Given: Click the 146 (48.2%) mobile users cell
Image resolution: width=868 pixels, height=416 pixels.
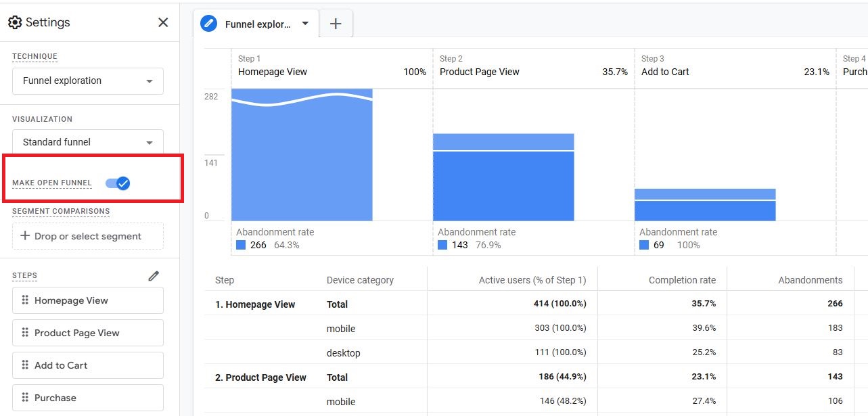Looking at the screenshot, I should [x=563, y=401].
